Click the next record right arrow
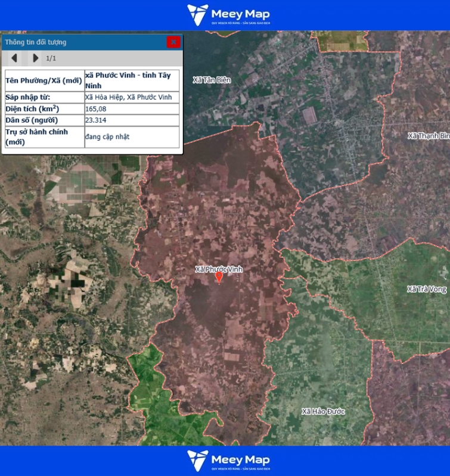 (x=35, y=58)
